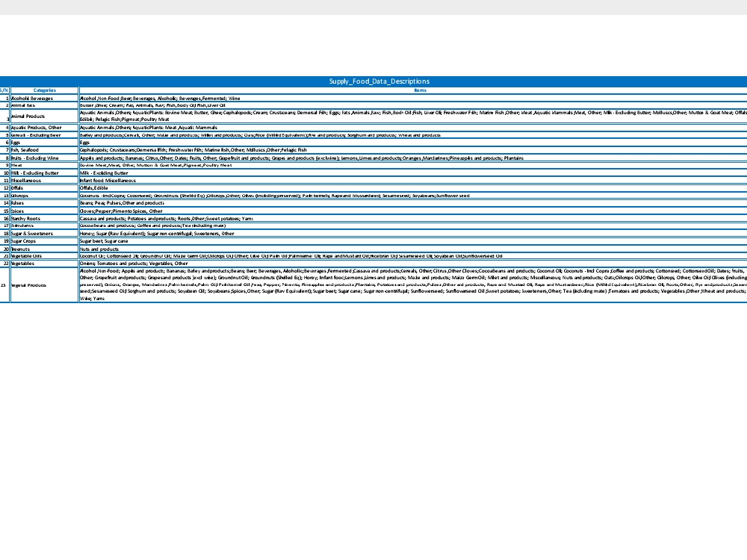Viewport: 747px width, 560px height.
Task: Select the Aquatic Products, Other cell
Action: 44,128
